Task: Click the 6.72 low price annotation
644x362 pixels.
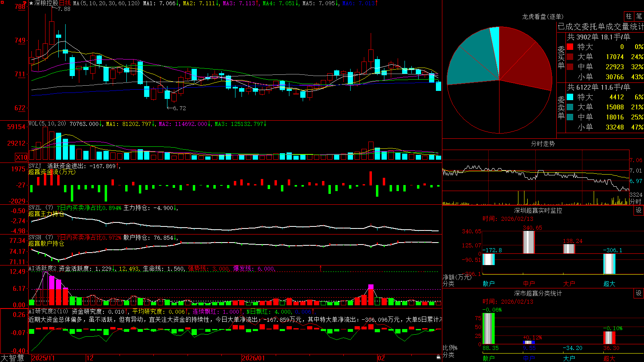Action: pyautogui.click(x=180, y=108)
